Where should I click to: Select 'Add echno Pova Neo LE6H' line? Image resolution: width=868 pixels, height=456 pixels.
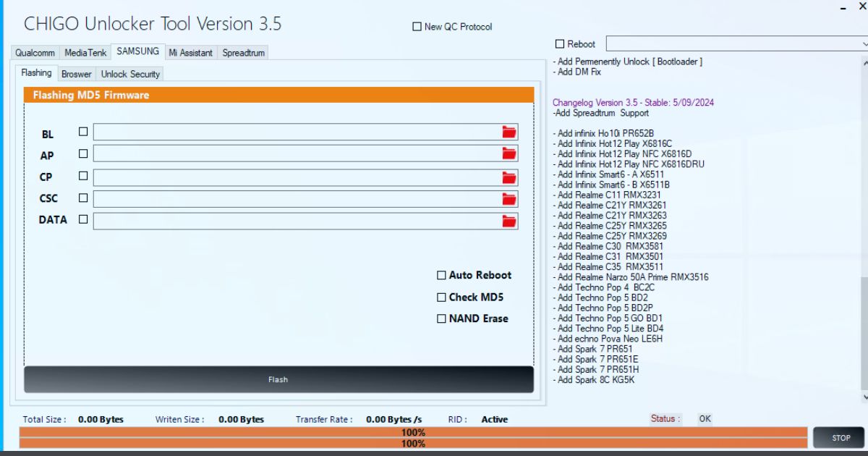click(x=608, y=339)
